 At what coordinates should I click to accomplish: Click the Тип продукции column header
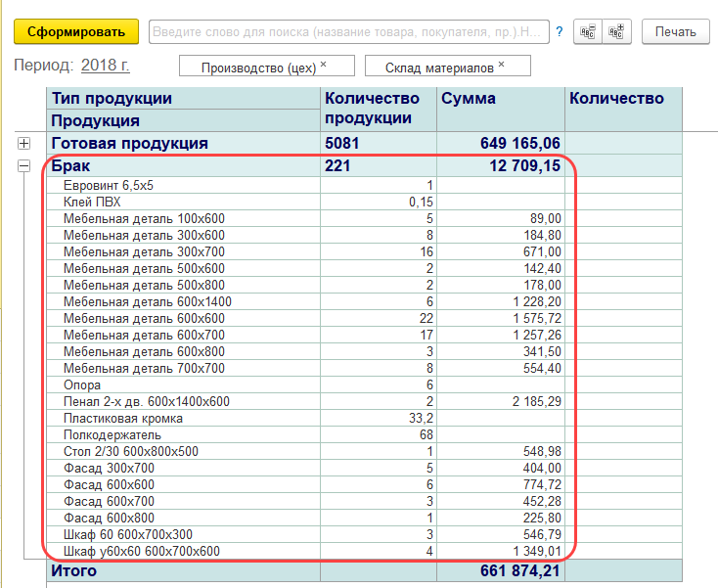tap(183, 99)
